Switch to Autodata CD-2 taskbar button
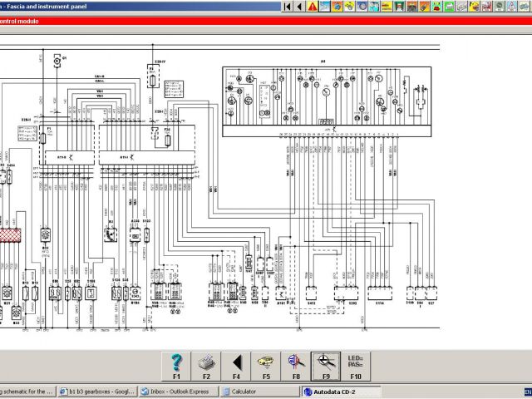 point(331,391)
